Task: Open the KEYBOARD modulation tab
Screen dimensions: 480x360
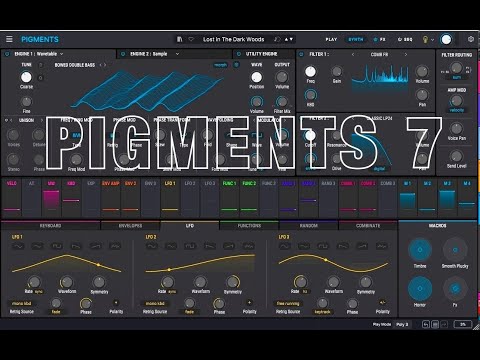Action: [50, 226]
